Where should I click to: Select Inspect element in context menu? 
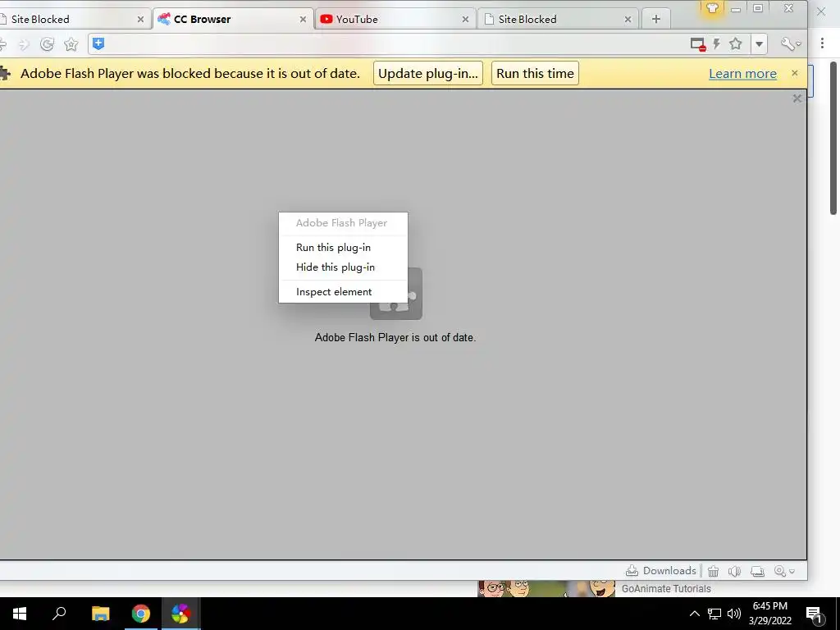[344, 292]
